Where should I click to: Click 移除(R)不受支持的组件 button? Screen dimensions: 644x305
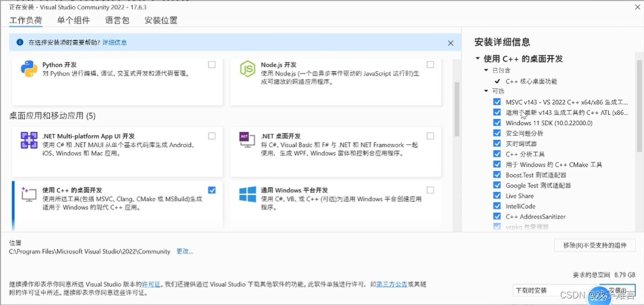pyautogui.click(x=595, y=245)
